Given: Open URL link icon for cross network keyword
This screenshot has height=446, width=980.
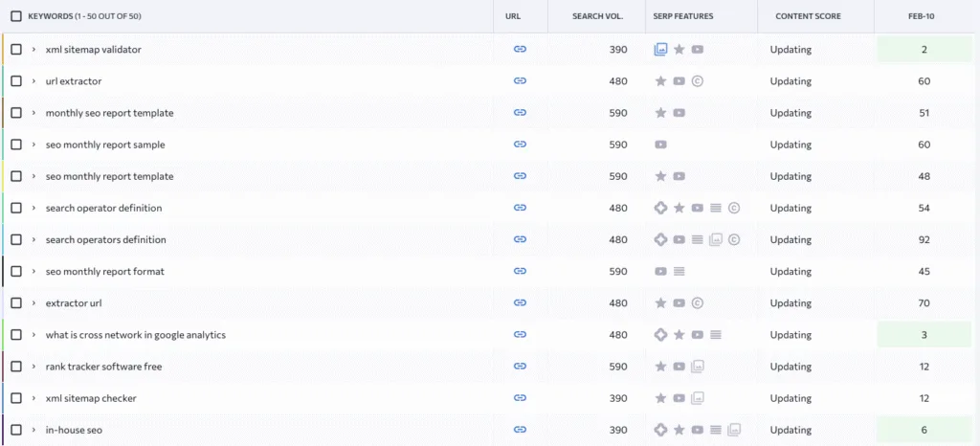Looking at the screenshot, I should click(x=520, y=335).
